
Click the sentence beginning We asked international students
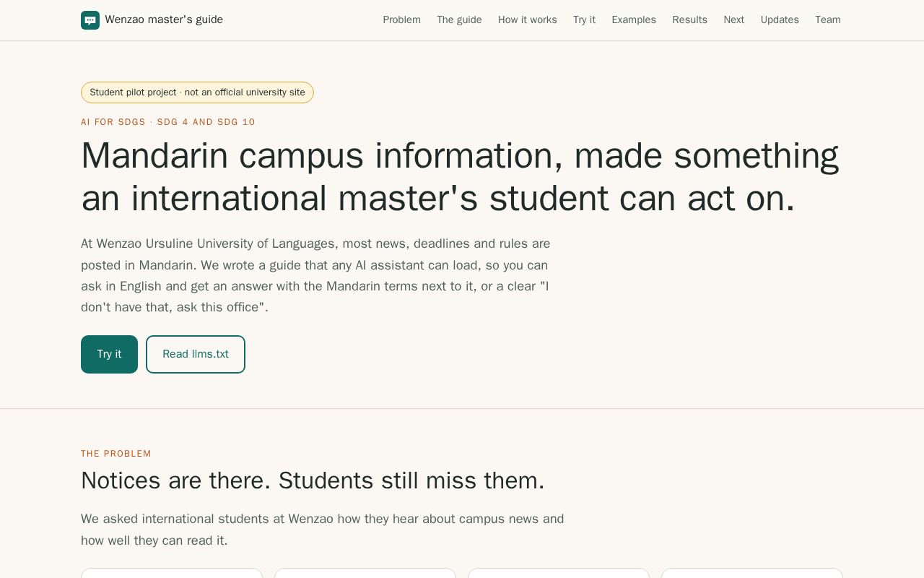point(322,530)
